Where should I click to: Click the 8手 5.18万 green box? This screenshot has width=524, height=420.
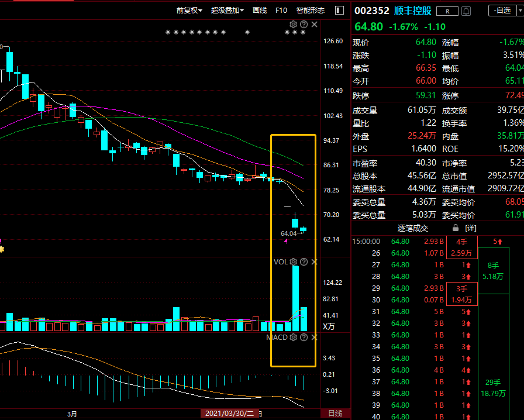493,271
